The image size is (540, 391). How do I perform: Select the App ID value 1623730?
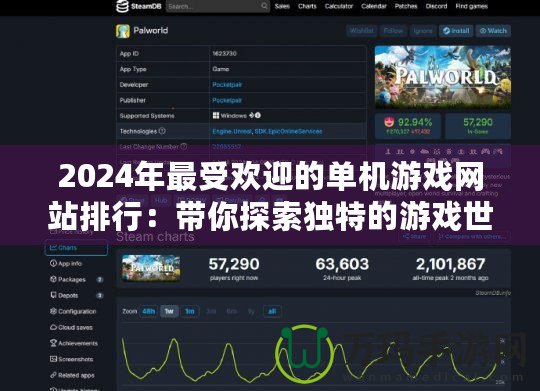(x=225, y=53)
